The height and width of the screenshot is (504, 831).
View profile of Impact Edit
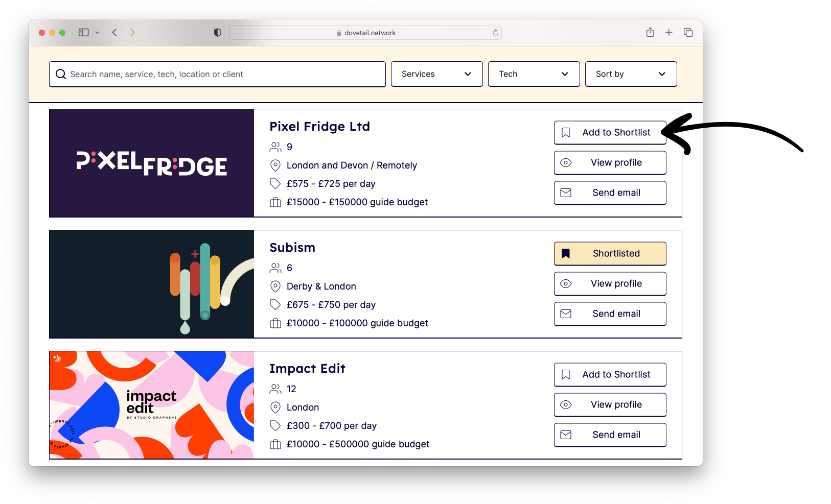pyautogui.click(x=610, y=404)
